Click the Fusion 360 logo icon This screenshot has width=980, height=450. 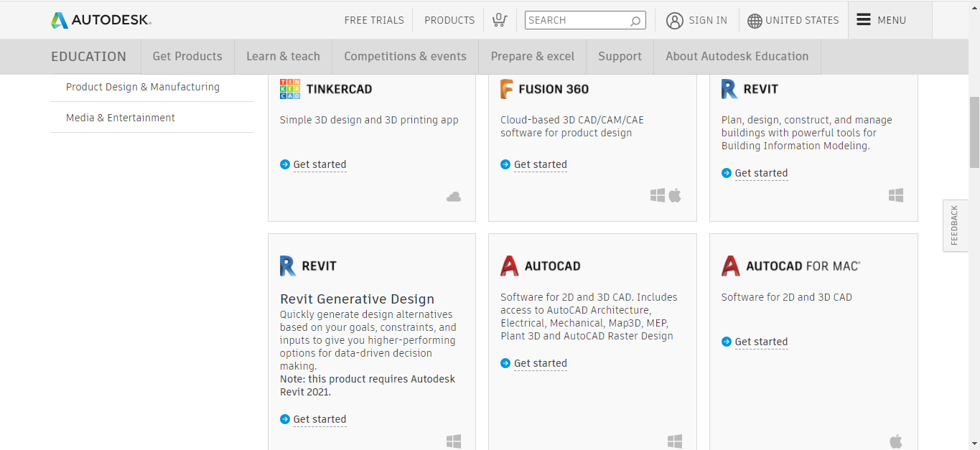[508, 89]
